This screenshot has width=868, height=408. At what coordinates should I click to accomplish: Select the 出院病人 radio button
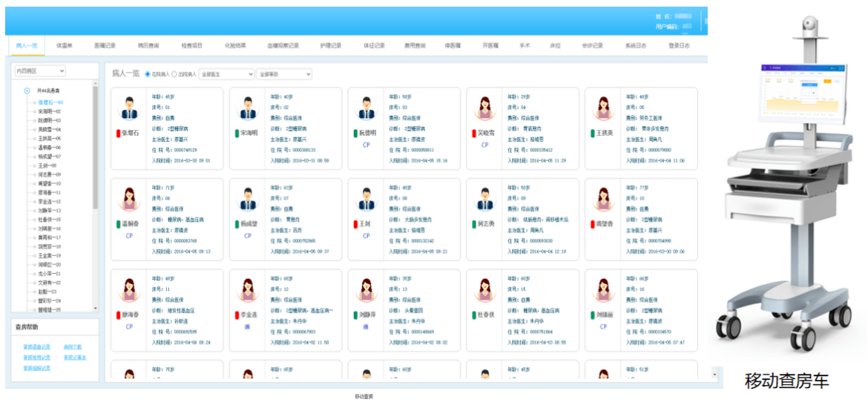[x=174, y=73]
